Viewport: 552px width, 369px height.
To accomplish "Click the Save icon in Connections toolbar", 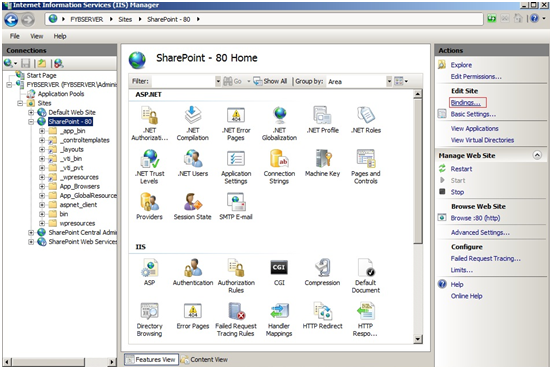I will (x=26, y=63).
